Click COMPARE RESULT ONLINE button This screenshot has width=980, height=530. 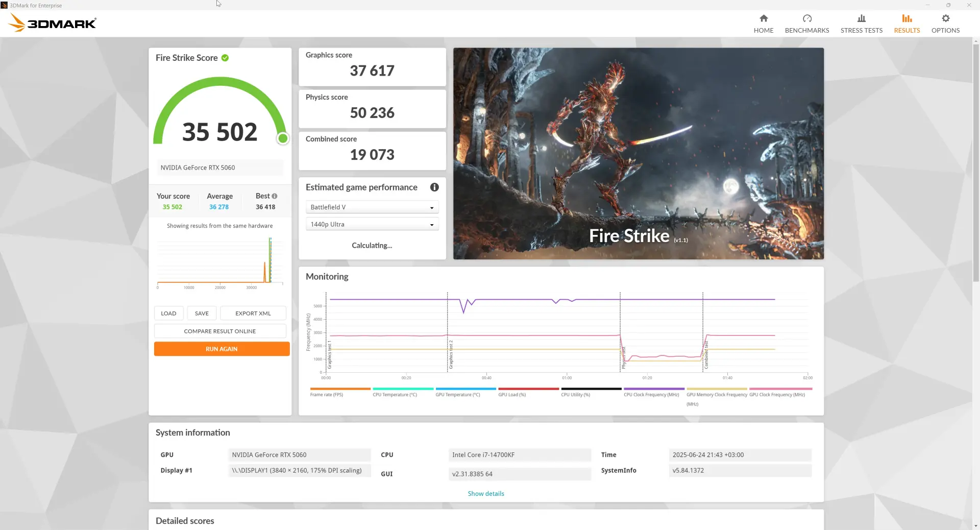pos(220,331)
